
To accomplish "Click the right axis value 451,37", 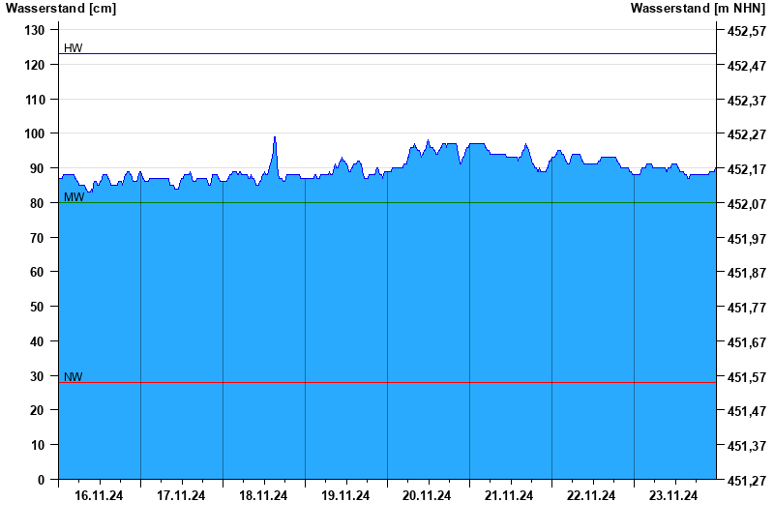I will click(747, 446).
